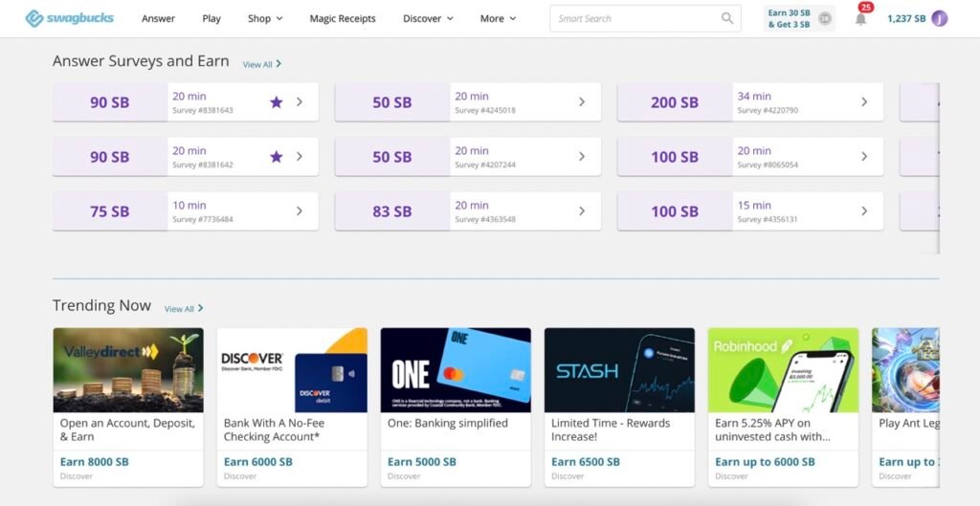Click the Earn 30 SB & Get 3 SB banner
The height and width of the screenshot is (506, 980).
[799, 19]
